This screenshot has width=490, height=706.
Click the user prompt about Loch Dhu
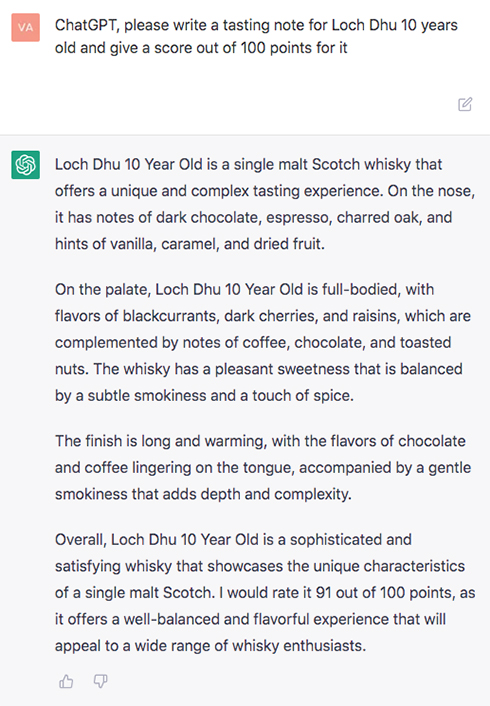[256, 36]
